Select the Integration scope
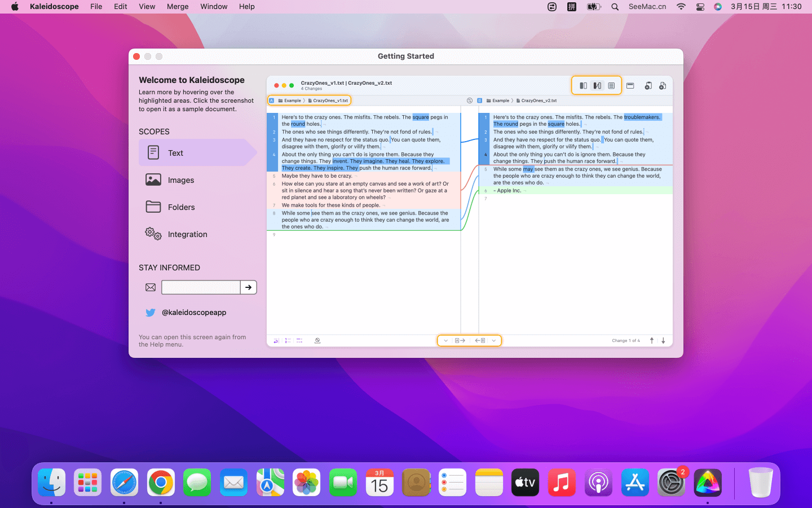The width and height of the screenshot is (812, 508). [x=197, y=234]
